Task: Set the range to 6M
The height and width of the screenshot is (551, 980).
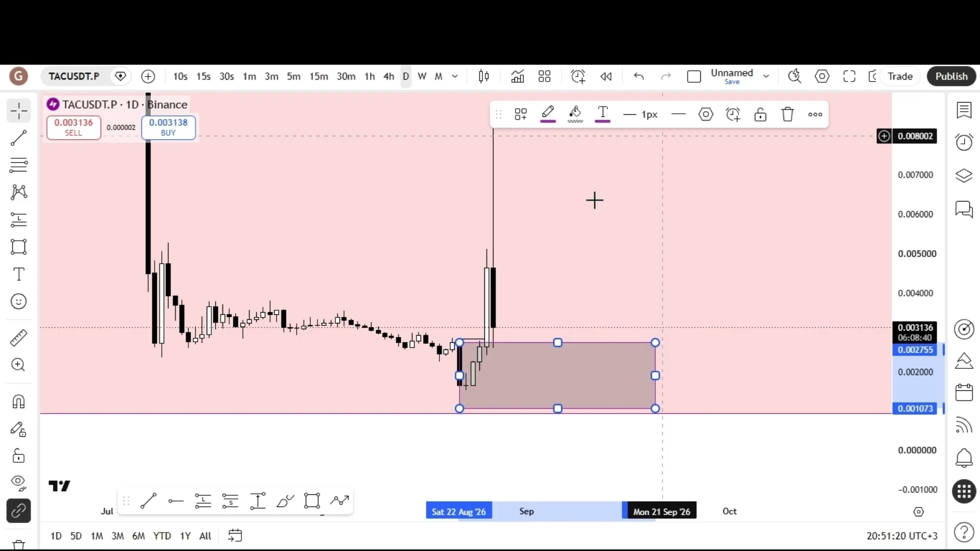Action: (138, 536)
